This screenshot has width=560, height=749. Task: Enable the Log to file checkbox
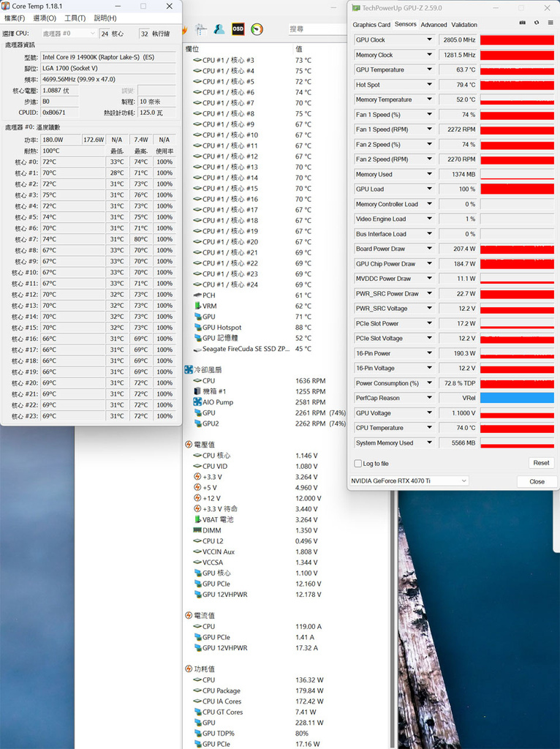358,463
